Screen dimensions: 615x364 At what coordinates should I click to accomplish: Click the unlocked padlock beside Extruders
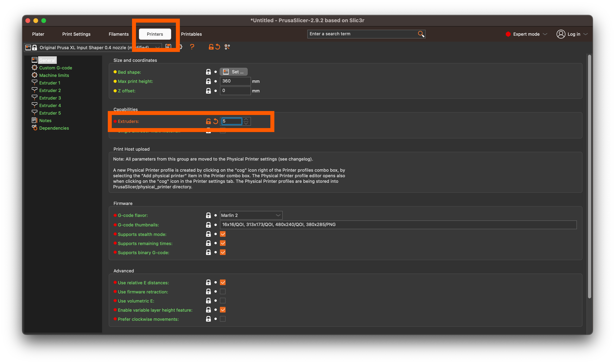click(x=208, y=121)
